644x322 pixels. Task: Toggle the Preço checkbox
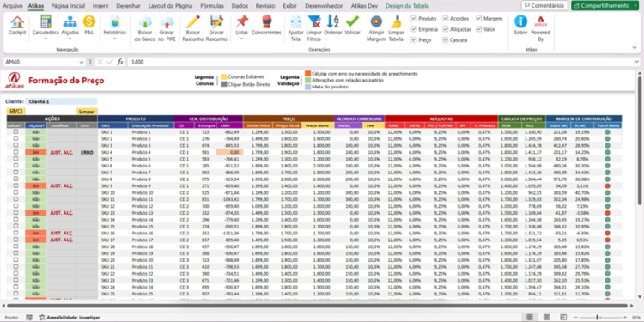(x=414, y=39)
